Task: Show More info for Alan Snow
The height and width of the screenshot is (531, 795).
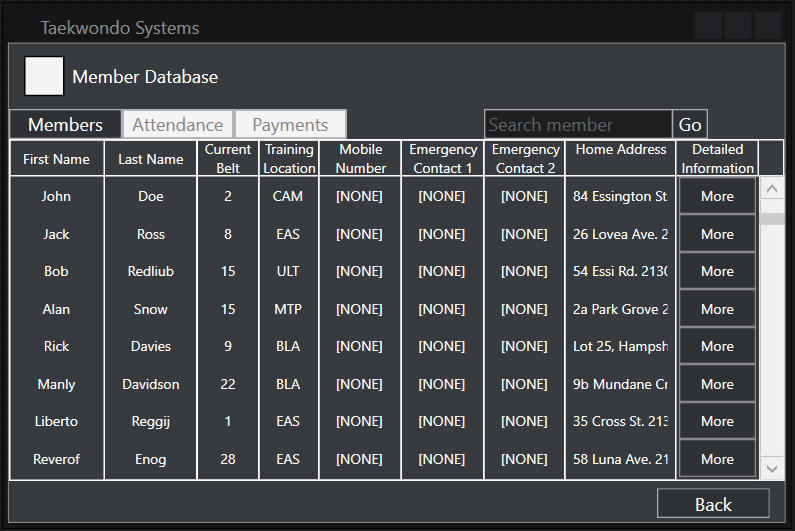Action: pyautogui.click(x=717, y=309)
